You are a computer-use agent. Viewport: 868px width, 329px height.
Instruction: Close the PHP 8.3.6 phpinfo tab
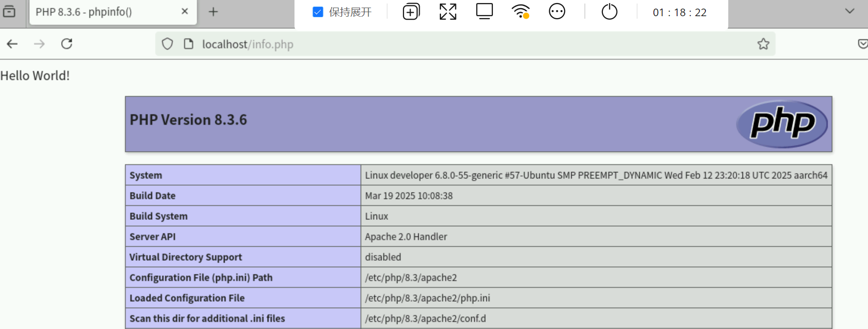pos(185,11)
